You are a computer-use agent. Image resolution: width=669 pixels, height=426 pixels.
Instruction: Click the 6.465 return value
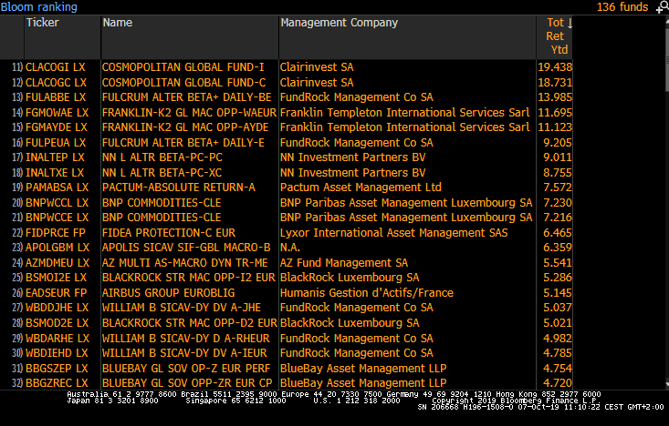(x=557, y=233)
